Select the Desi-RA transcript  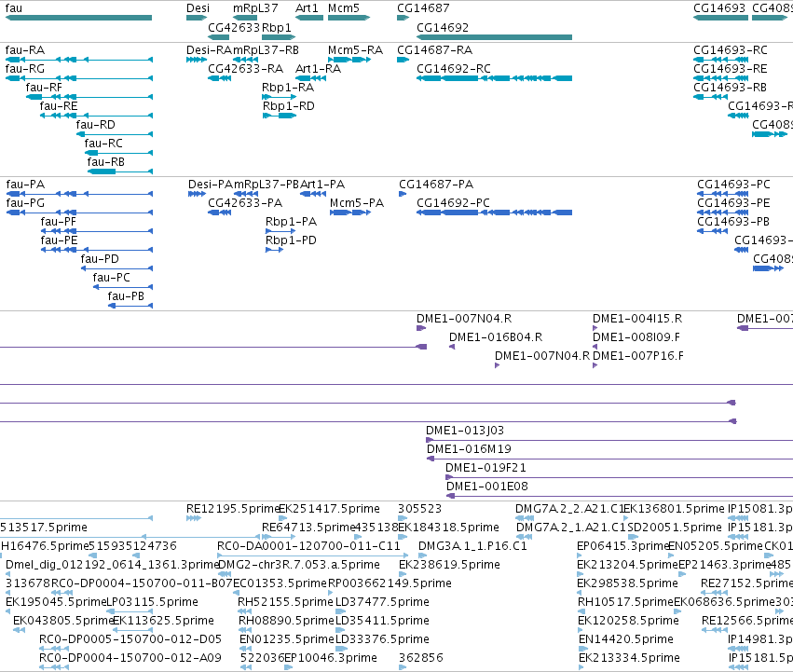[197, 60]
